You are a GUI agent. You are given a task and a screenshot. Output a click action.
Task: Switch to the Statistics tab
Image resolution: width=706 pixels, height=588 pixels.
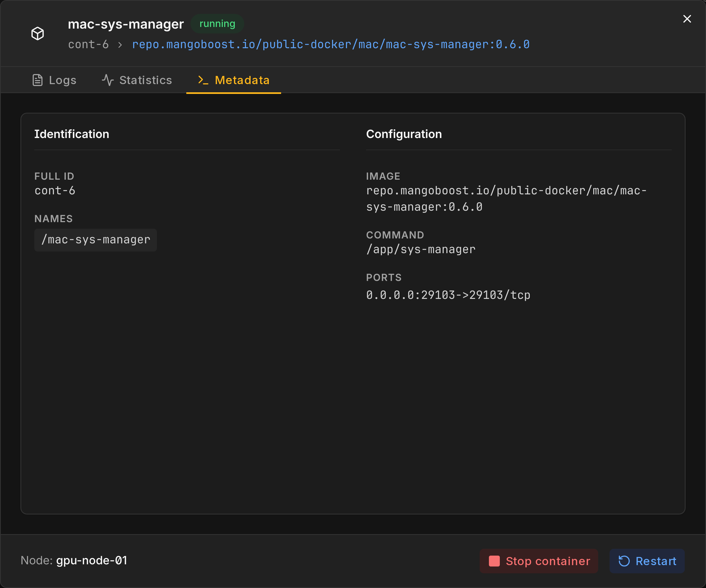click(137, 80)
